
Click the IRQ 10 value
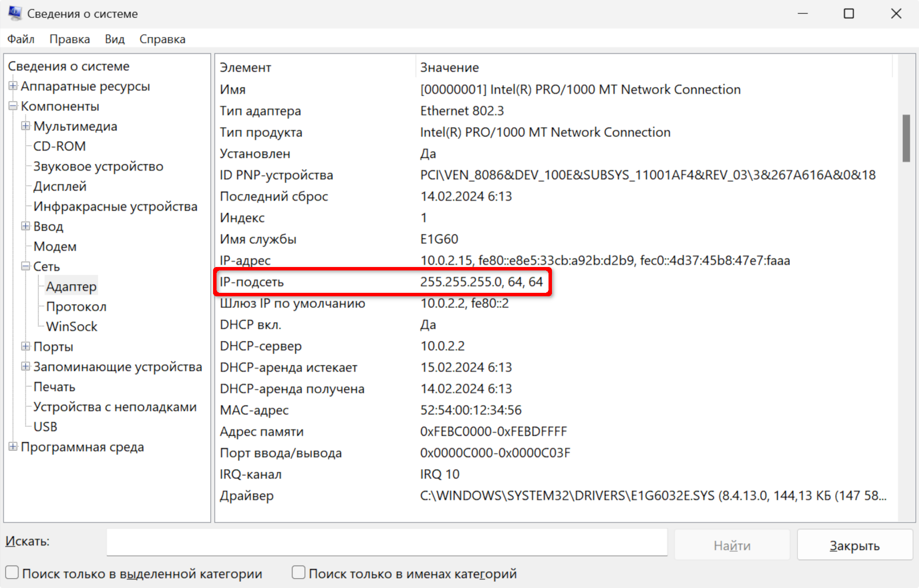[440, 474]
